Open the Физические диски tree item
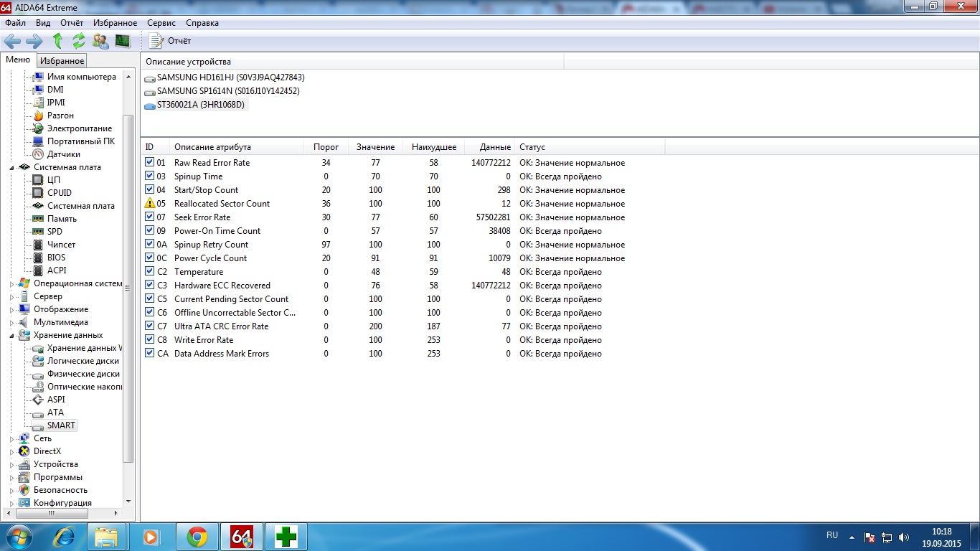 click(x=83, y=374)
